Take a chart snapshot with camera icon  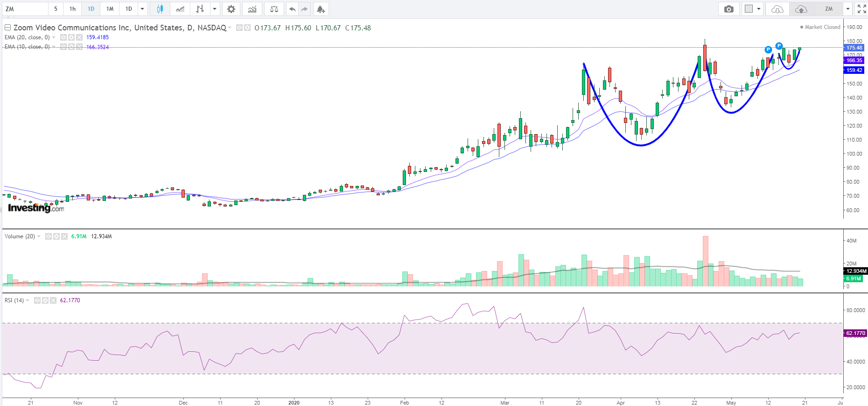729,9
